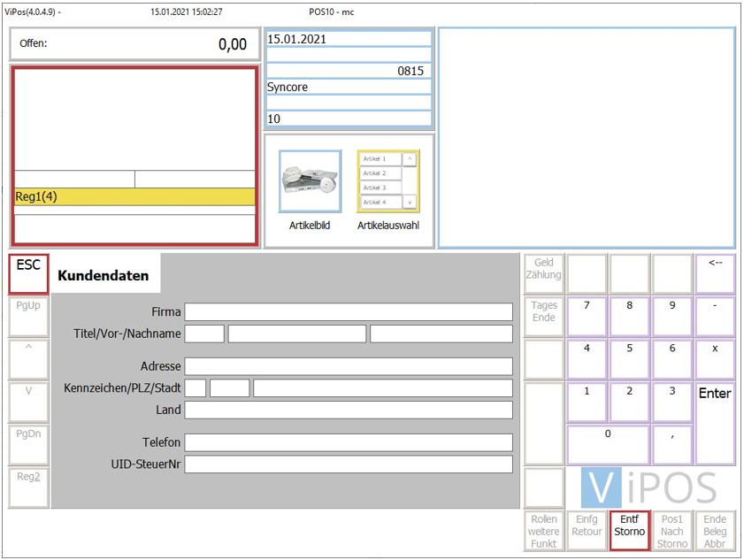Click the Telefon input field
The height and width of the screenshot is (560, 744).
coord(349,442)
